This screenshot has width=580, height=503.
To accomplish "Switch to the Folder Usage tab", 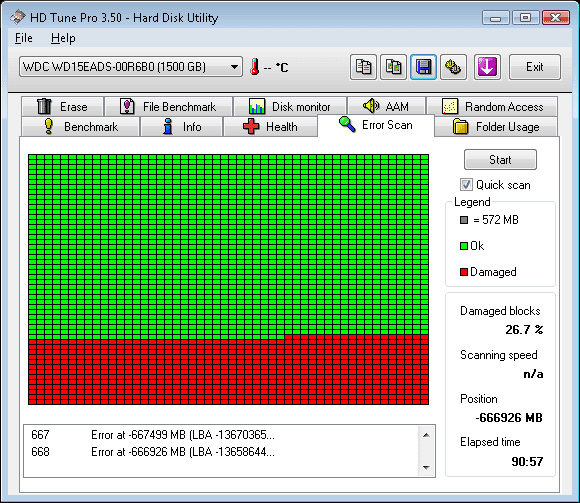I will 496,127.
